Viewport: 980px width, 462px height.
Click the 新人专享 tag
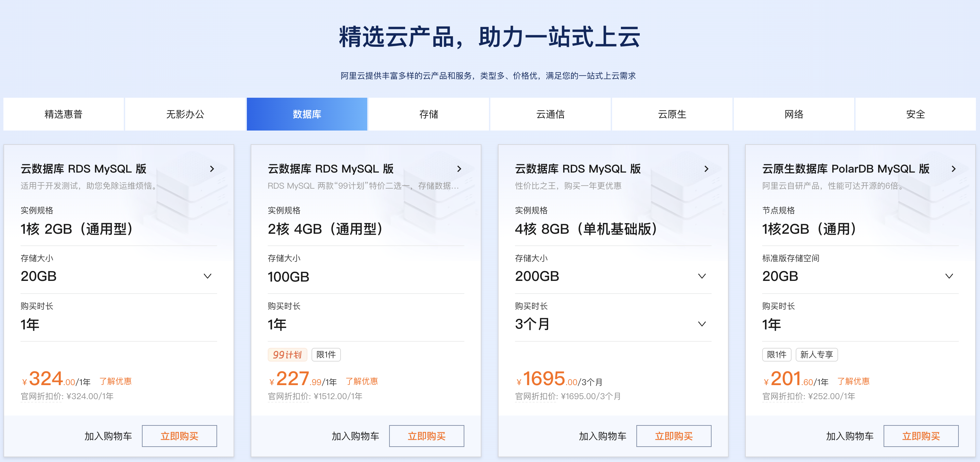click(817, 355)
